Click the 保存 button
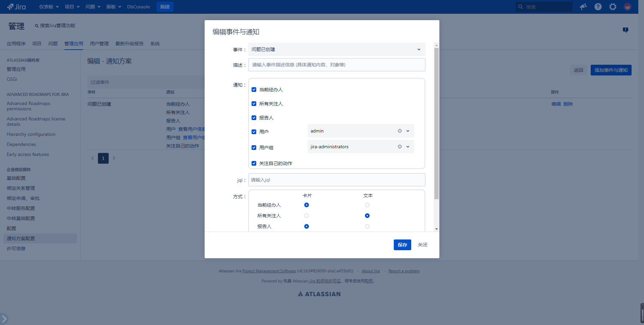This screenshot has height=325, width=644. point(402,245)
